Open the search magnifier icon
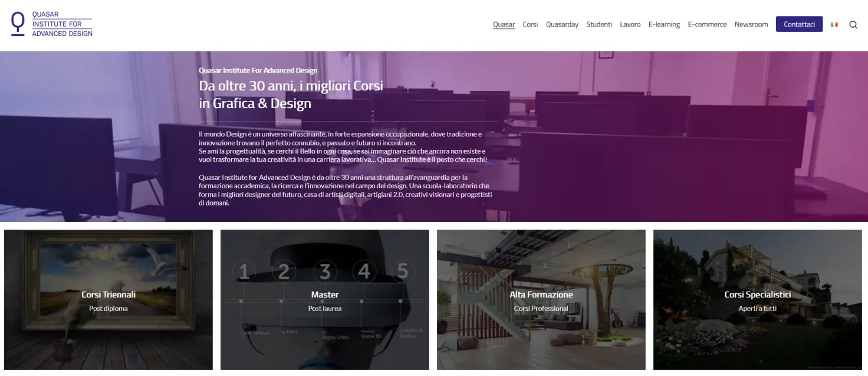This screenshot has height=376, width=868. 853,25
